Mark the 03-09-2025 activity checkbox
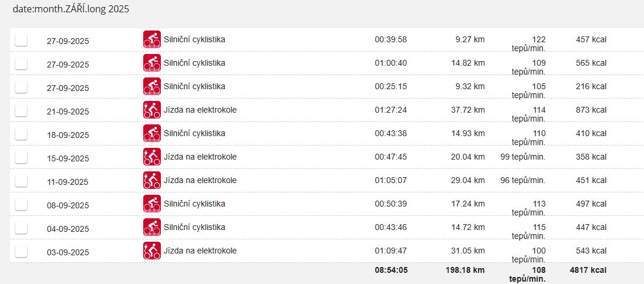This screenshot has height=284, width=644. (21, 251)
